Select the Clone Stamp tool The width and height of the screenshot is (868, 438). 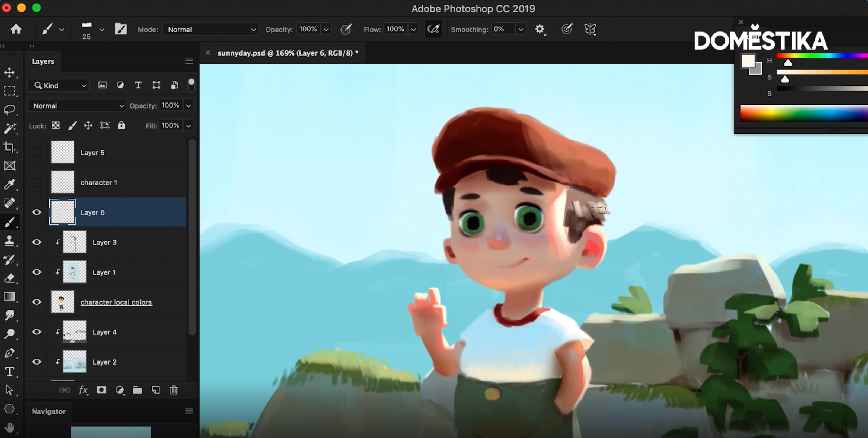pyautogui.click(x=9, y=240)
